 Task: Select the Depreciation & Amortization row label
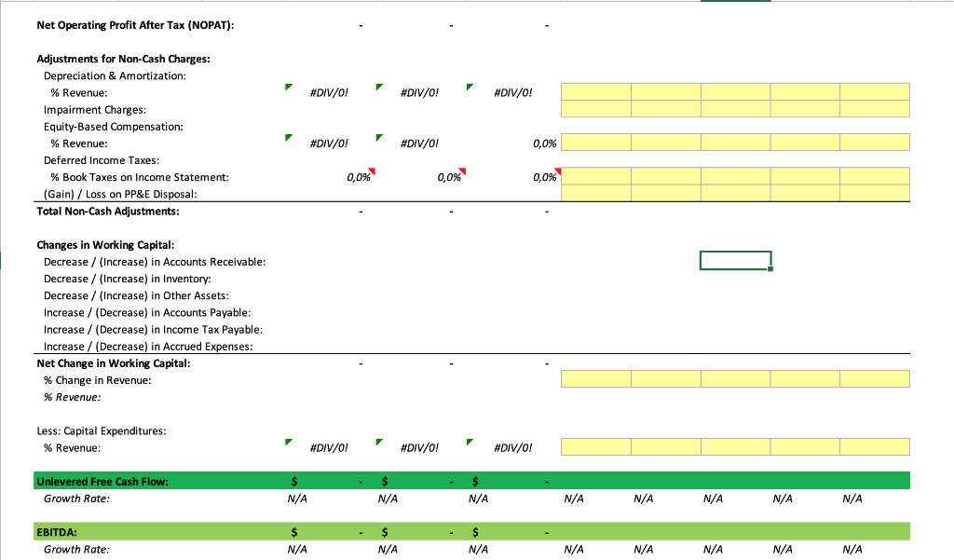point(115,76)
